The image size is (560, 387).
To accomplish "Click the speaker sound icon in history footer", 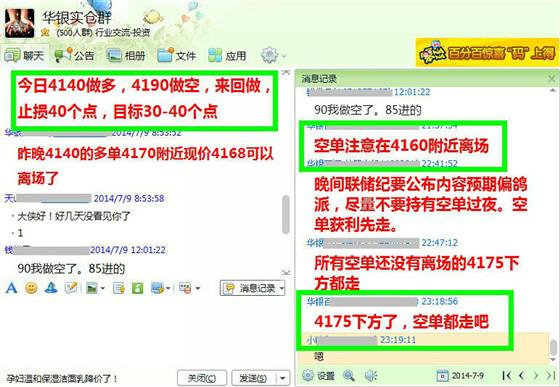I will [371, 375].
